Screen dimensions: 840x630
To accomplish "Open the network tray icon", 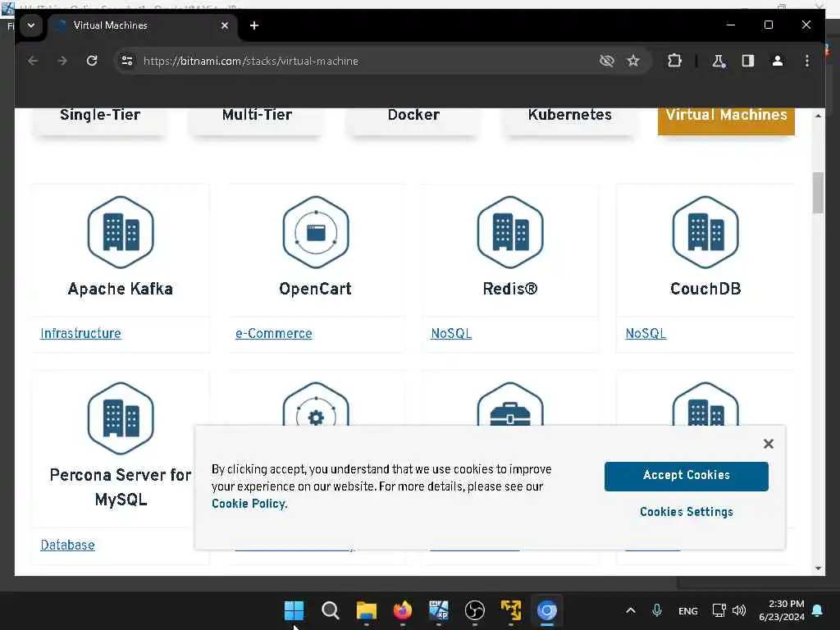I will tap(719, 610).
